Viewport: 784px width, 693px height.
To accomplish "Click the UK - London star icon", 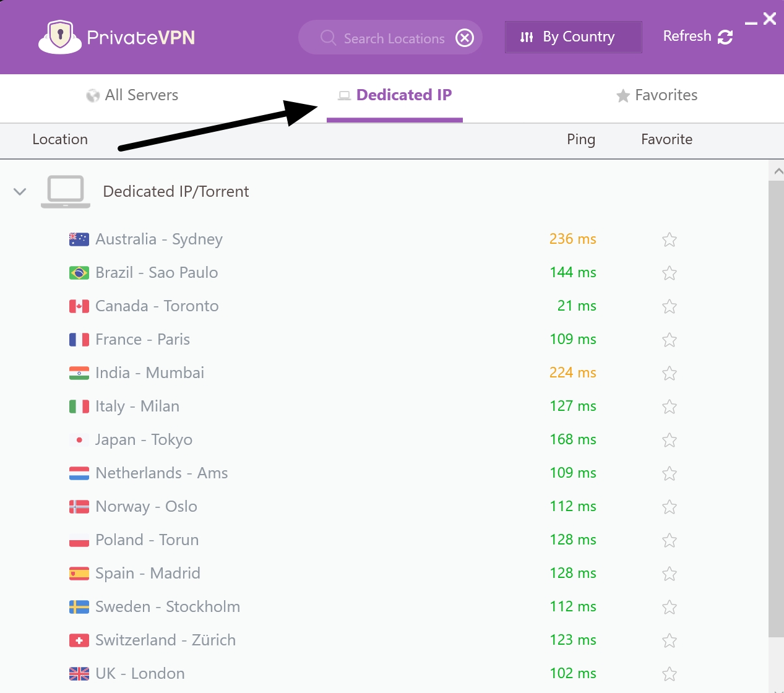I will (x=669, y=674).
